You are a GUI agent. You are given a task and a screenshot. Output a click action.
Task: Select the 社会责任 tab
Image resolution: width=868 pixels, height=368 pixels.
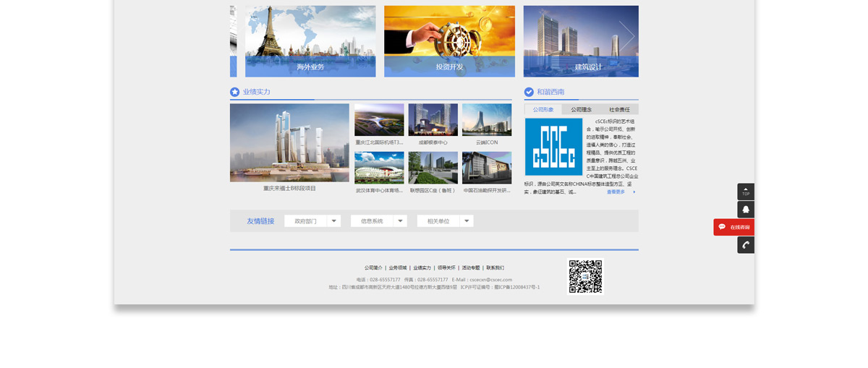619,110
